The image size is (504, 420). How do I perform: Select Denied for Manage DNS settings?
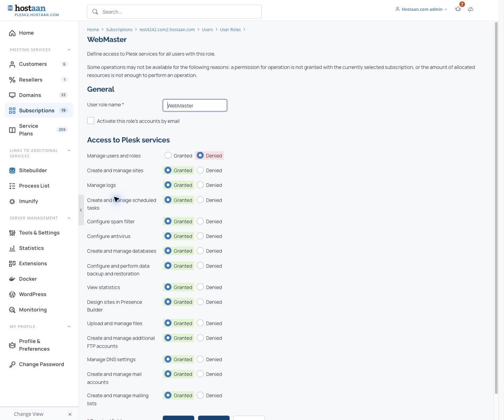(x=200, y=359)
